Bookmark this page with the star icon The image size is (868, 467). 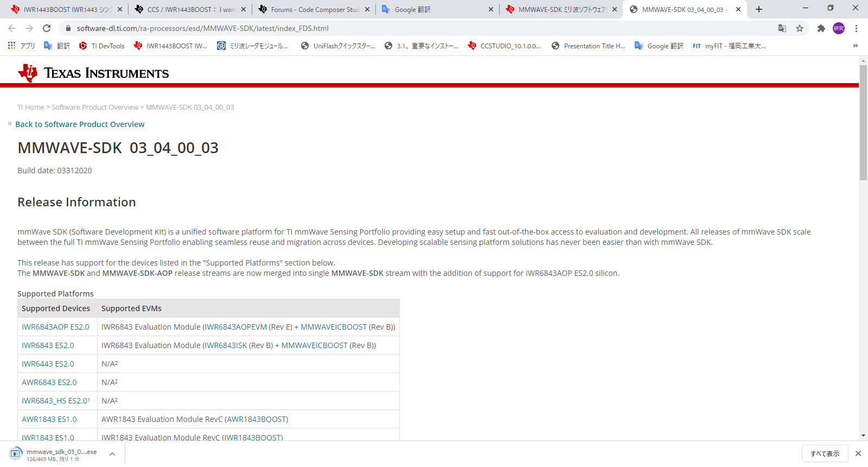pos(800,28)
